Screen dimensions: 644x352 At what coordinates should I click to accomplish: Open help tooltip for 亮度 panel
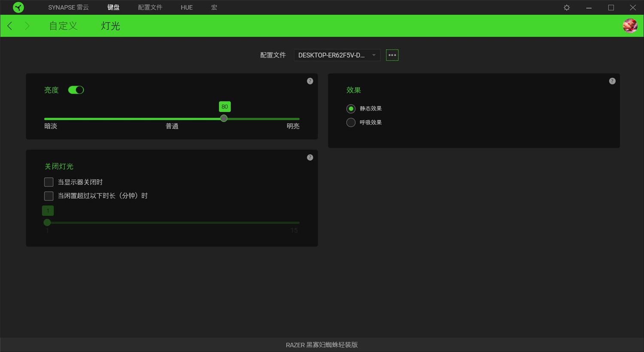pos(310,81)
